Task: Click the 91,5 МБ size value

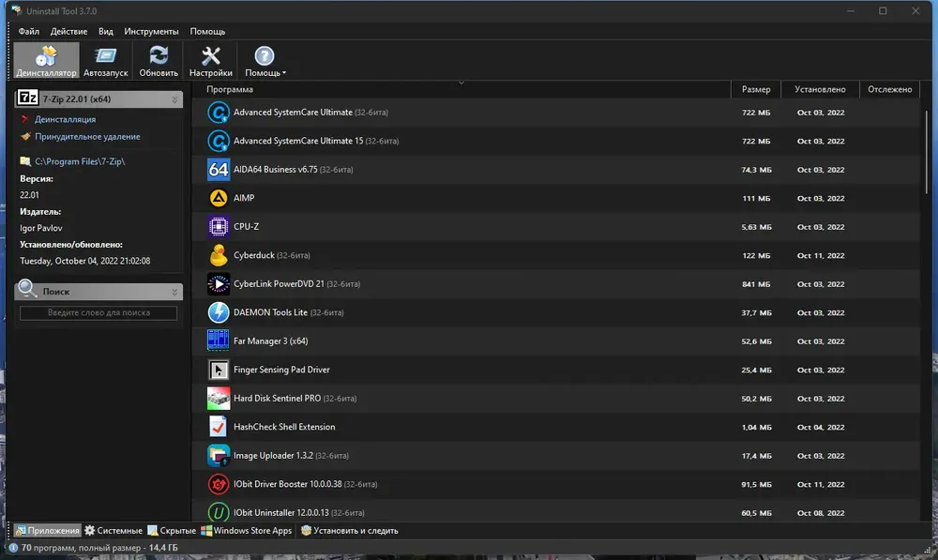Action: (756, 485)
